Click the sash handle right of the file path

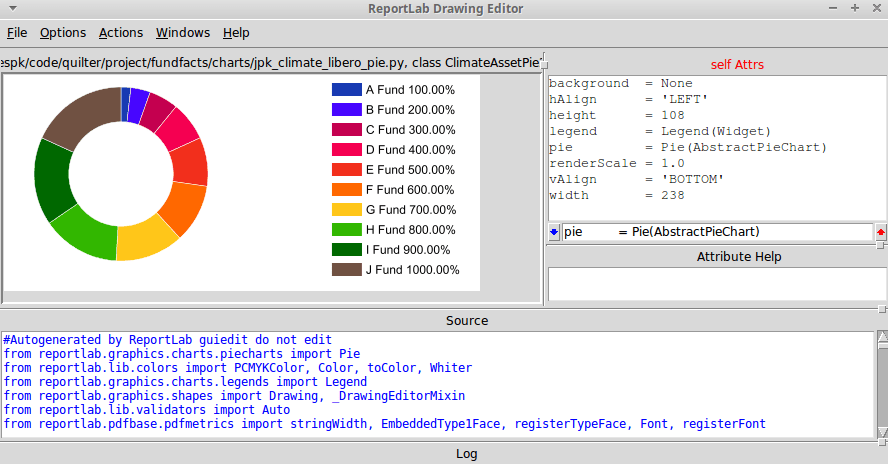[544, 65]
